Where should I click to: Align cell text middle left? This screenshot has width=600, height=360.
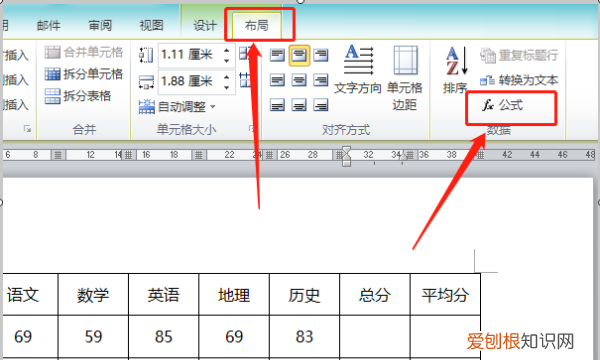[277, 80]
